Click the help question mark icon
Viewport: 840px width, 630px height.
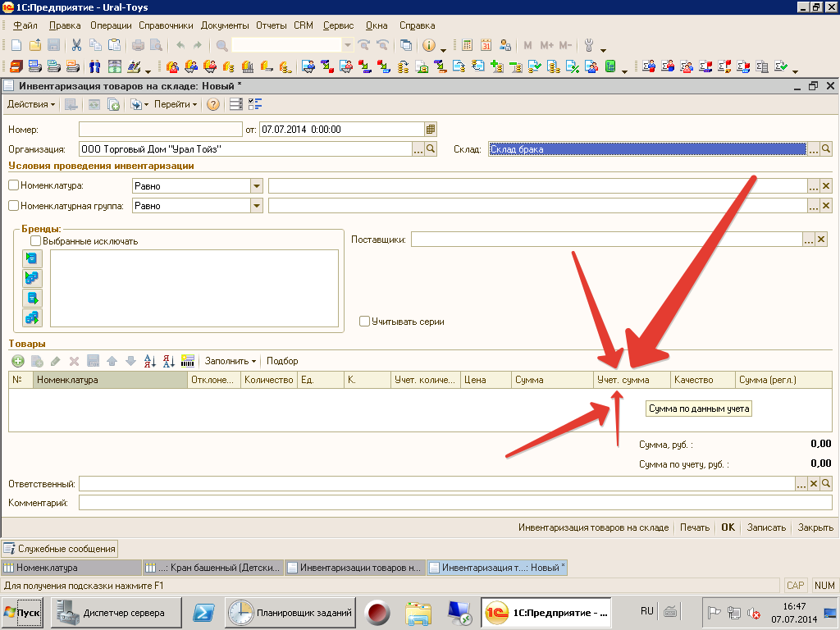coord(213,104)
